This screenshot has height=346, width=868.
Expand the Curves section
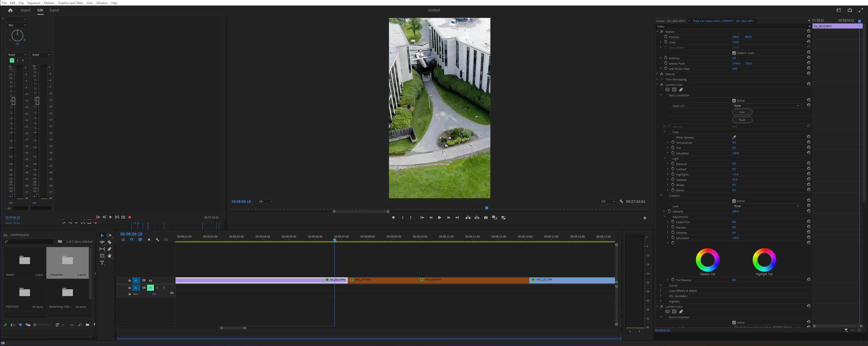(x=660, y=285)
